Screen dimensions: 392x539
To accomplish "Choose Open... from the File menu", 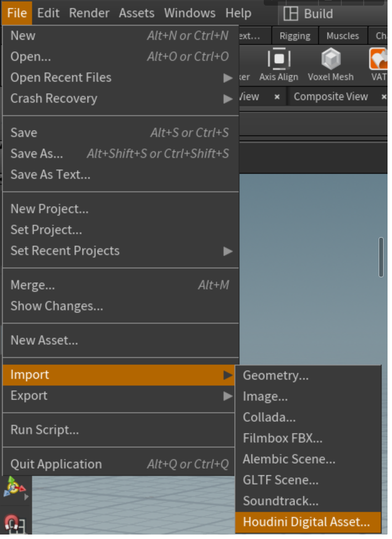I will (x=120, y=57).
